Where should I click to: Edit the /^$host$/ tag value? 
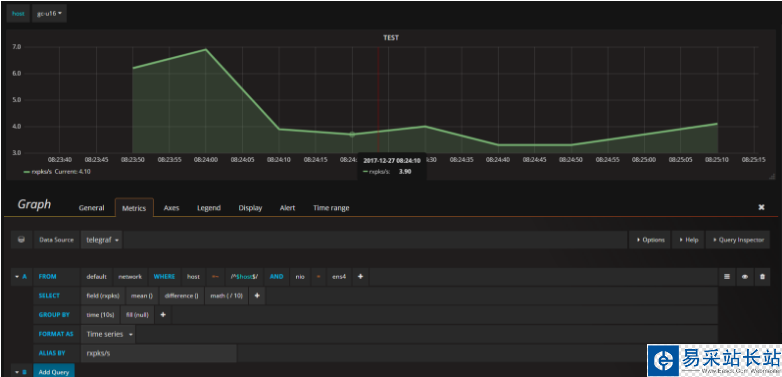244,277
